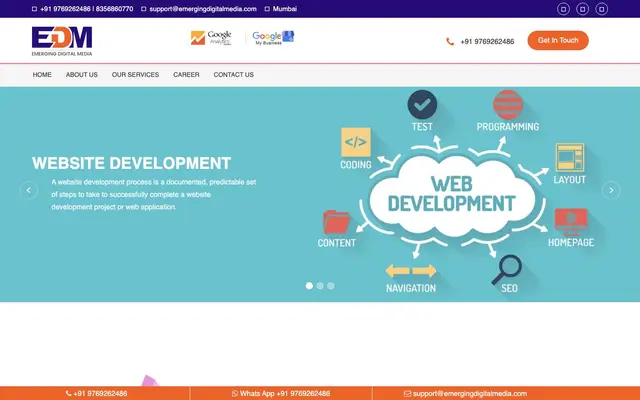
Task: Open the top-bar support@emergingdigitalmedia.com email link
Action: (x=203, y=9)
